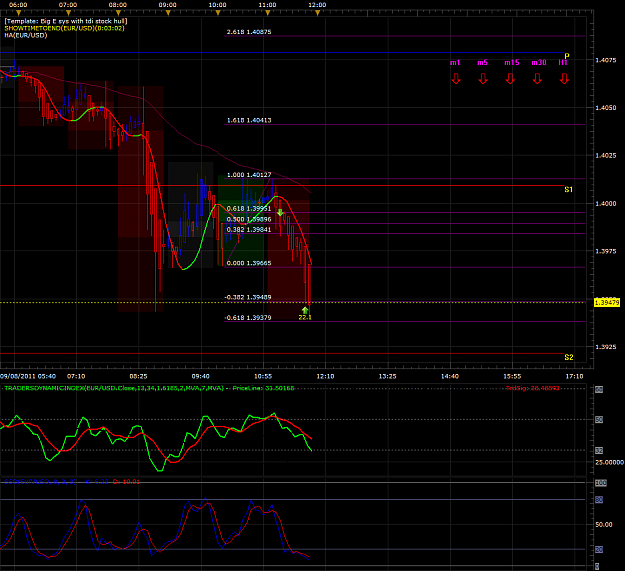Click the 1.4050 price axis label
Screen dimensions: 625x571
(x=605, y=108)
